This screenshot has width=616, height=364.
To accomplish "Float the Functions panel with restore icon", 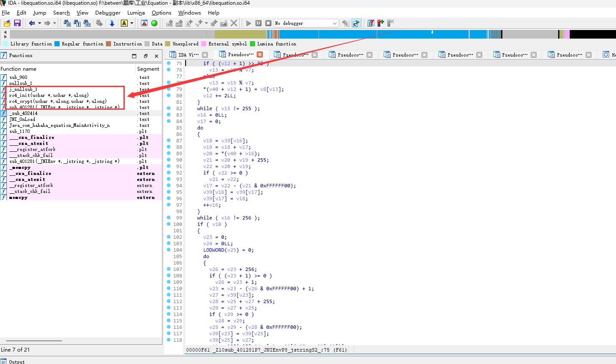I will tap(145, 56).
